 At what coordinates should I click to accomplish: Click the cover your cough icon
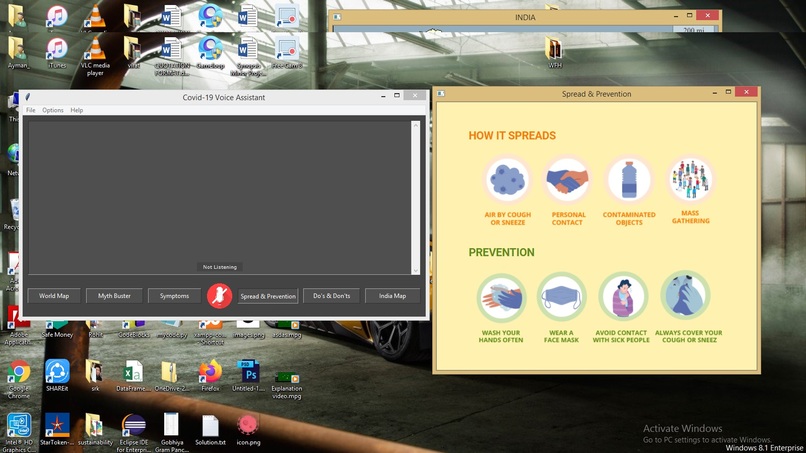tap(685, 296)
